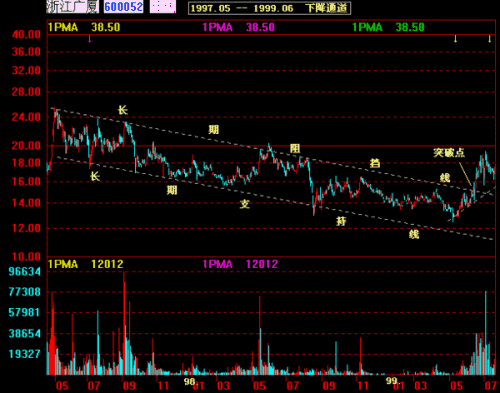This screenshot has height=393, width=500.
Task: Click the 96634 volume axis label
Action: point(25,272)
